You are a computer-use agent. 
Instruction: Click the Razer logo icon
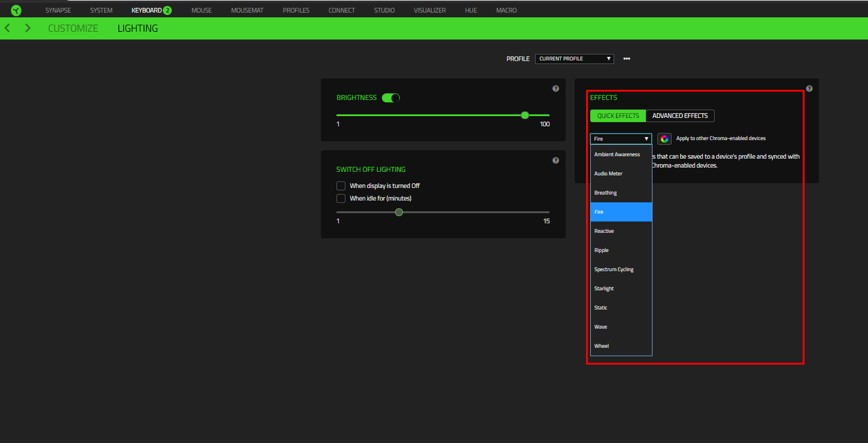(16, 10)
